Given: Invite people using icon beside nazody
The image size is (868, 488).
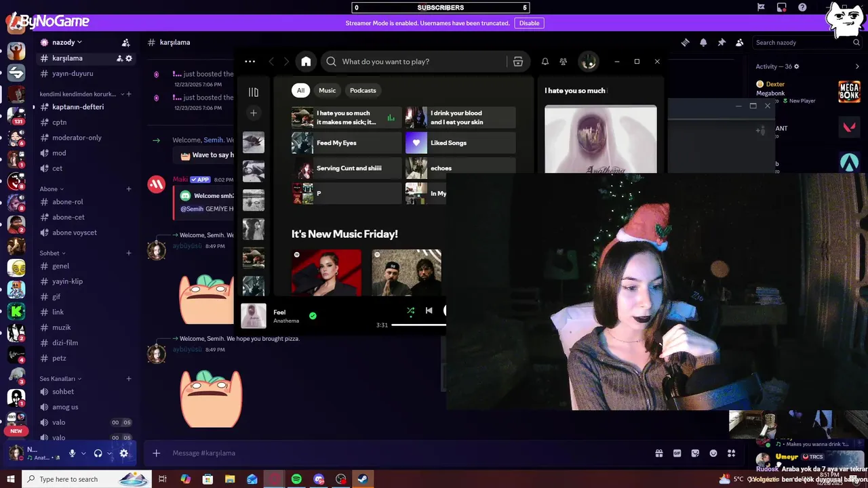Looking at the screenshot, I should pos(125,42).
